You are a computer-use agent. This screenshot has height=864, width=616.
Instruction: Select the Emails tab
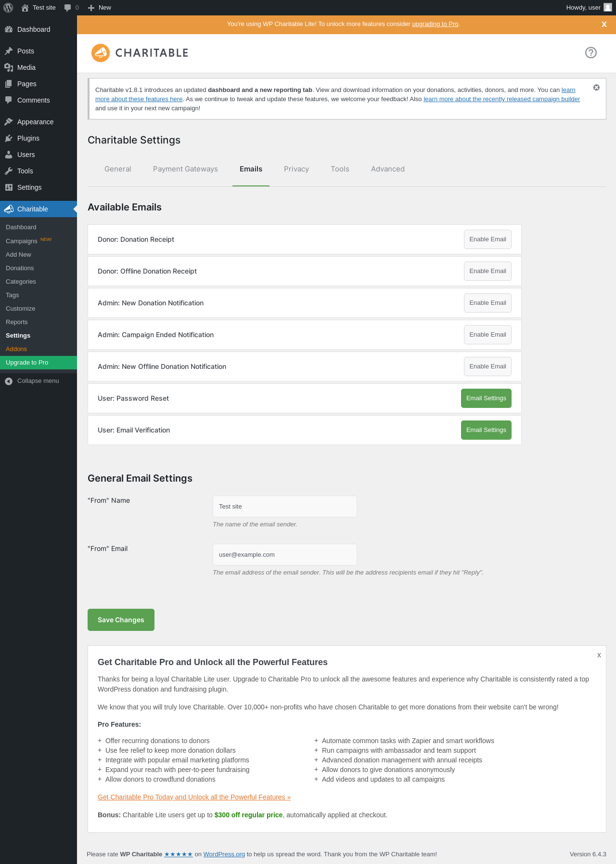tap(251, 169)
